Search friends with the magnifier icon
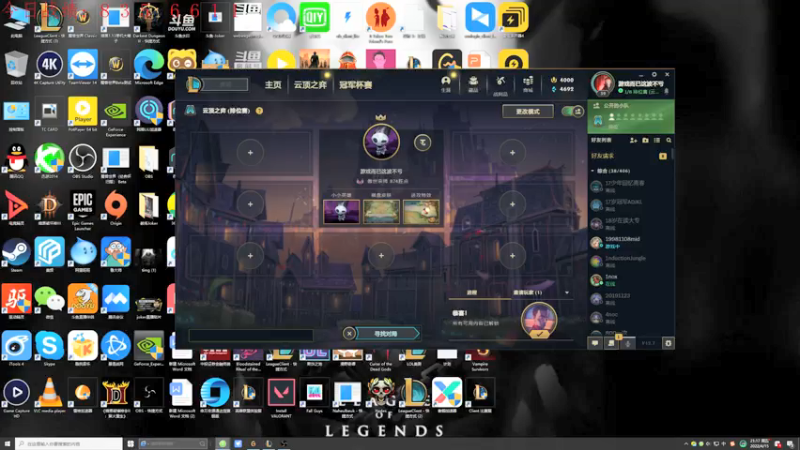 click(x=669, y=140)
